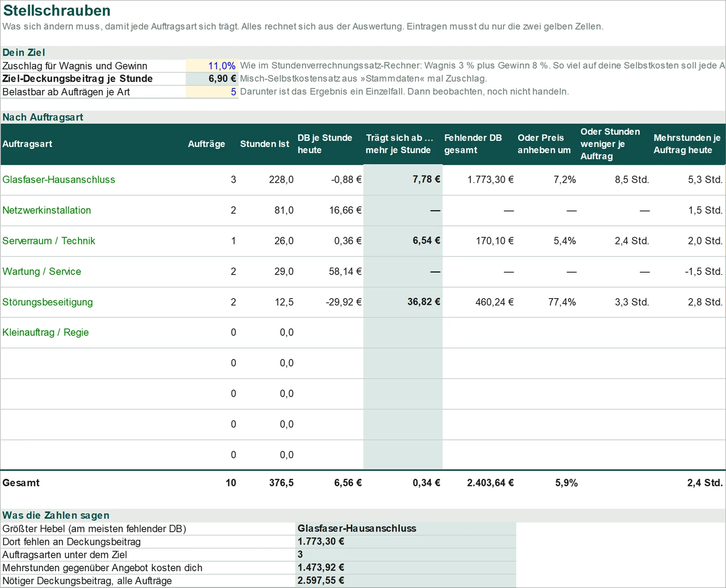Select the cell showing 170,10 €
Screen dimensions: 726x588
(479, 241)
